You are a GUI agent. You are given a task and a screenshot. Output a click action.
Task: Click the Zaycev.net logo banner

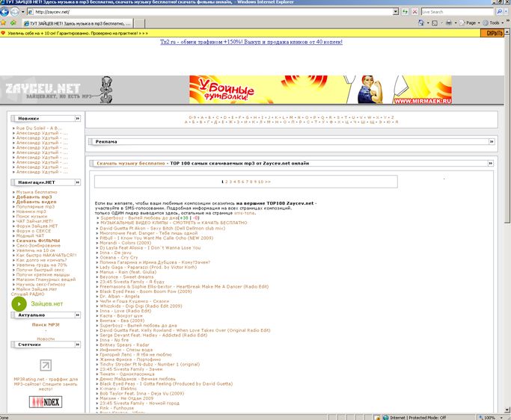(58, 90)
